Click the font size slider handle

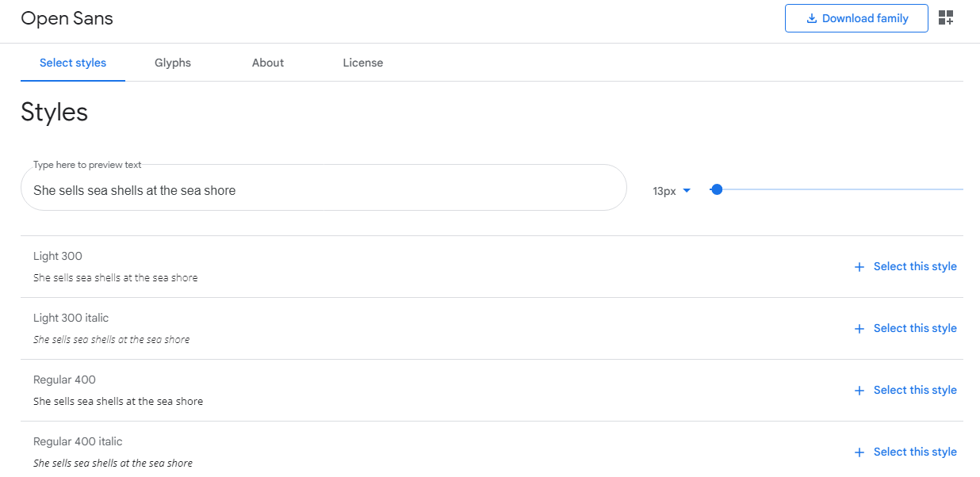pos(717,189)
